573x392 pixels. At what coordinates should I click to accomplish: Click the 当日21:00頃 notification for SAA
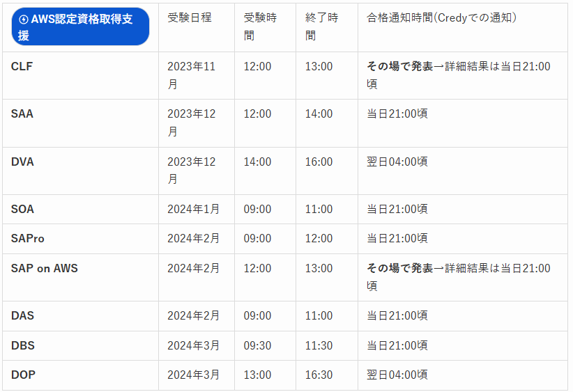[397, 114]
